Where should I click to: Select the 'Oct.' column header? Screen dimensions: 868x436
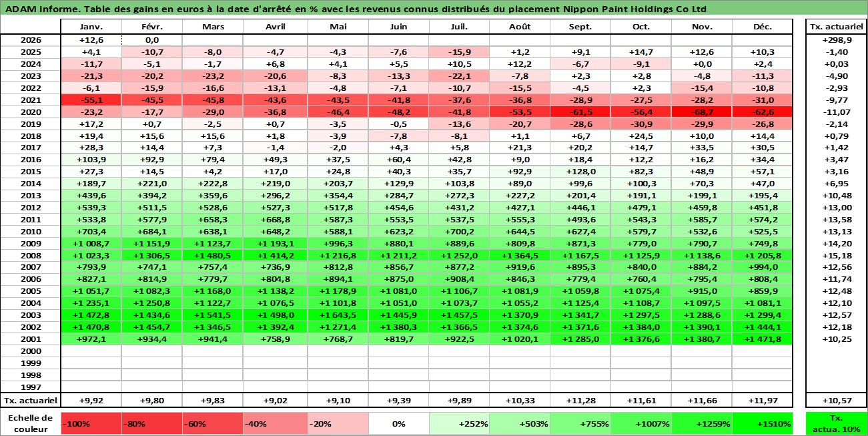coord(641,27)
